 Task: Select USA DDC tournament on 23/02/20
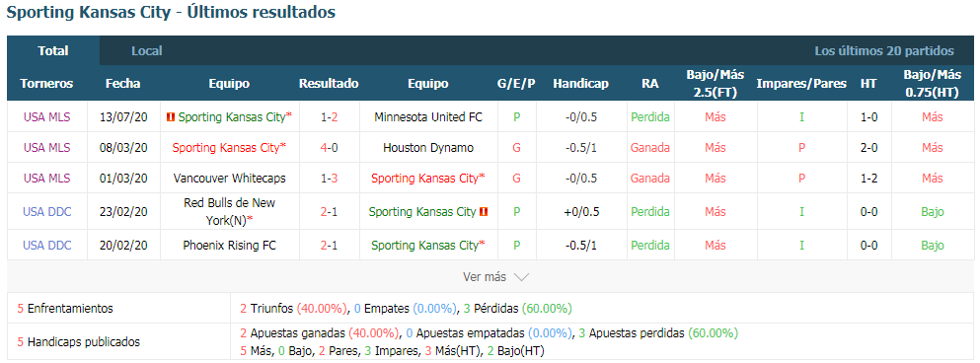click(x=46, y=212)
